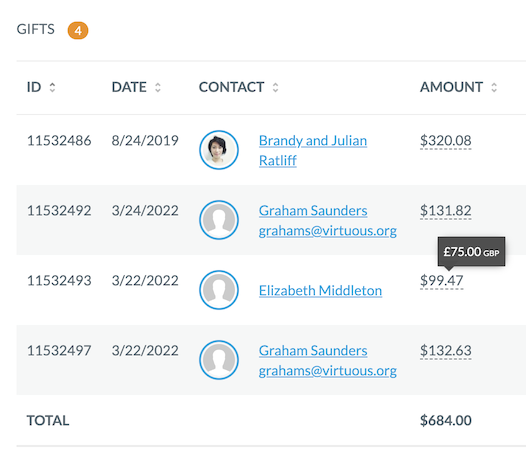Open the Brandy and Julian Ratliff contact link

(x=313, y=150)
